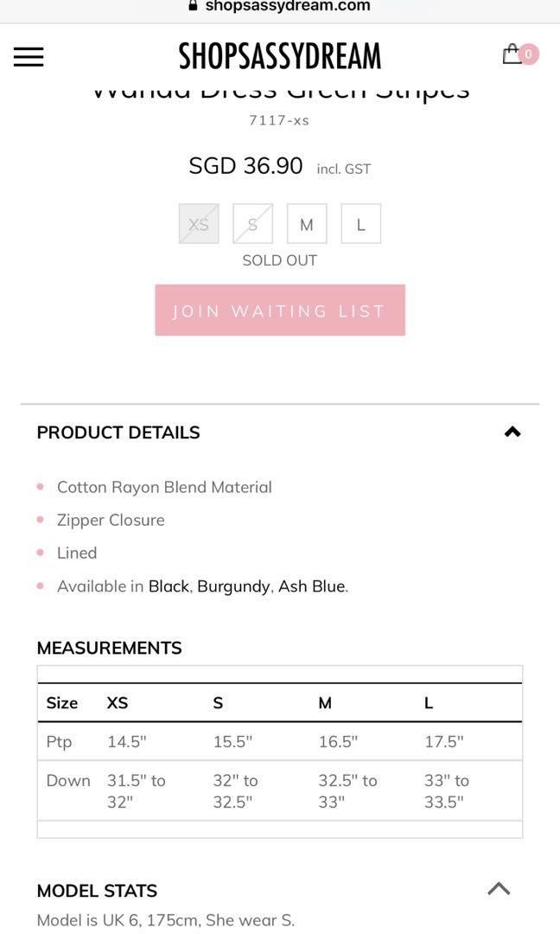Viewport: 560px width, 934px height.
Task: Choose size M option
Action: (307, 224)
